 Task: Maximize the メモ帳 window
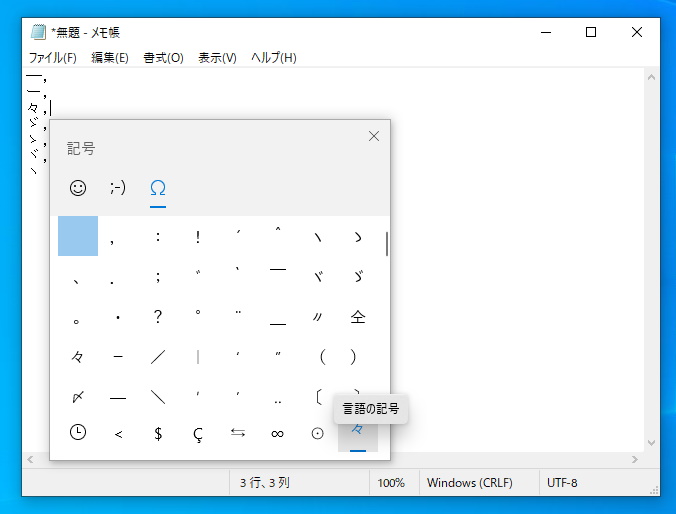591,32
